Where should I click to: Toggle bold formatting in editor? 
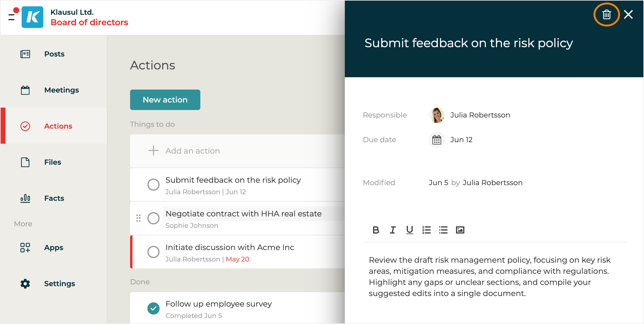[x=376, y=230]
